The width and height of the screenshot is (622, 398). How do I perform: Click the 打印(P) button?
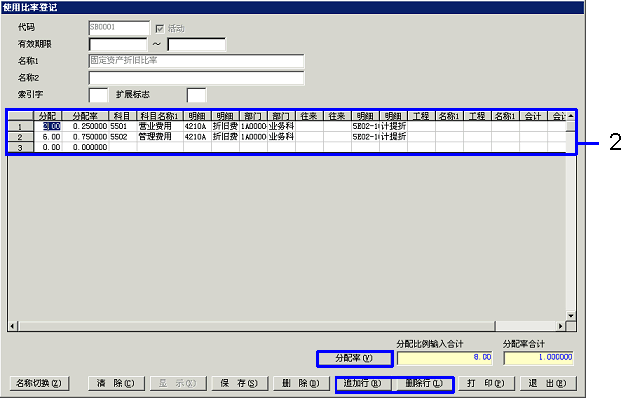point(486,383)
